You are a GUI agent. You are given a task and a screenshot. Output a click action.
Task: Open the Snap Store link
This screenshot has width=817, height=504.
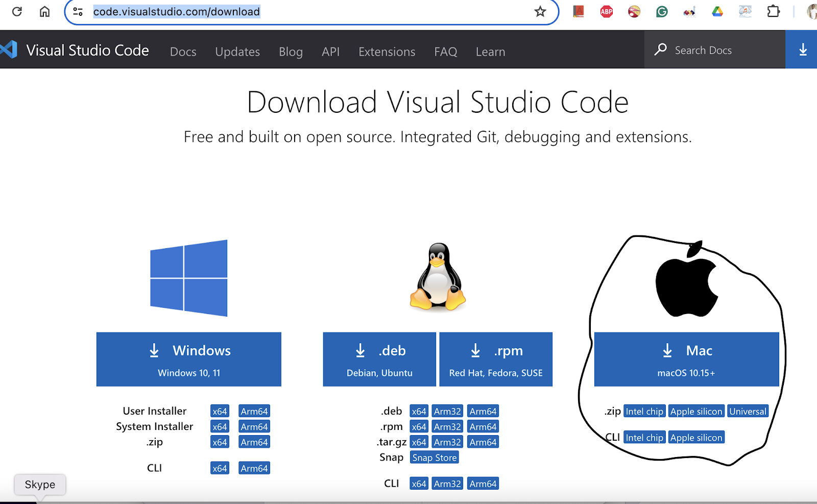(x=435, y=458)
